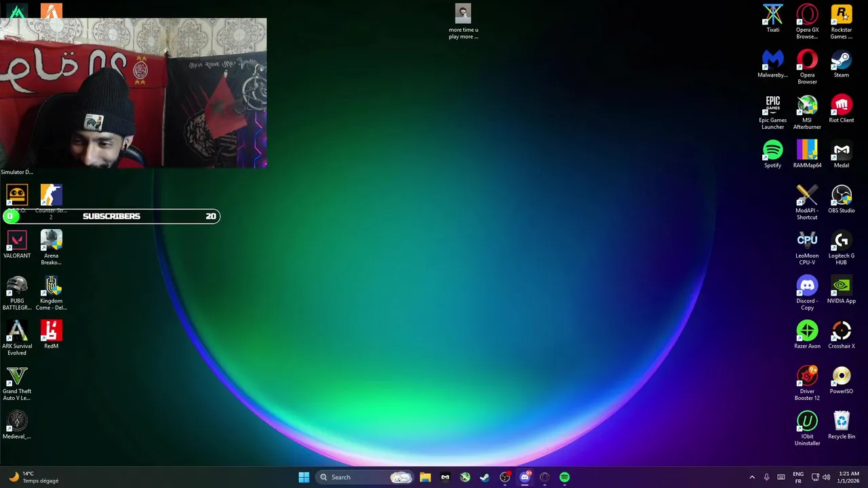The height and width of the screenshot is (488, 868).
Task: Launch Opera GX Browser desktop shortcut
Action: point(807,22)
